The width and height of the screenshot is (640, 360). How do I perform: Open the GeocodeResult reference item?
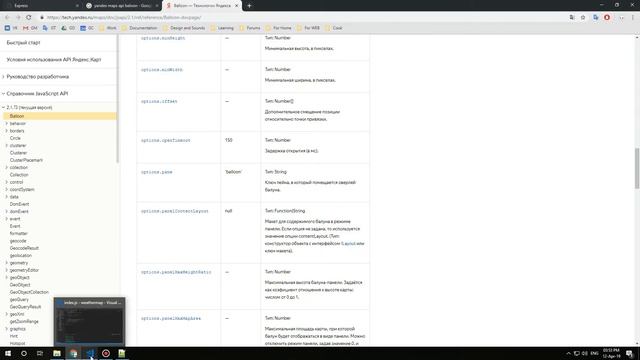coord(24,248)
